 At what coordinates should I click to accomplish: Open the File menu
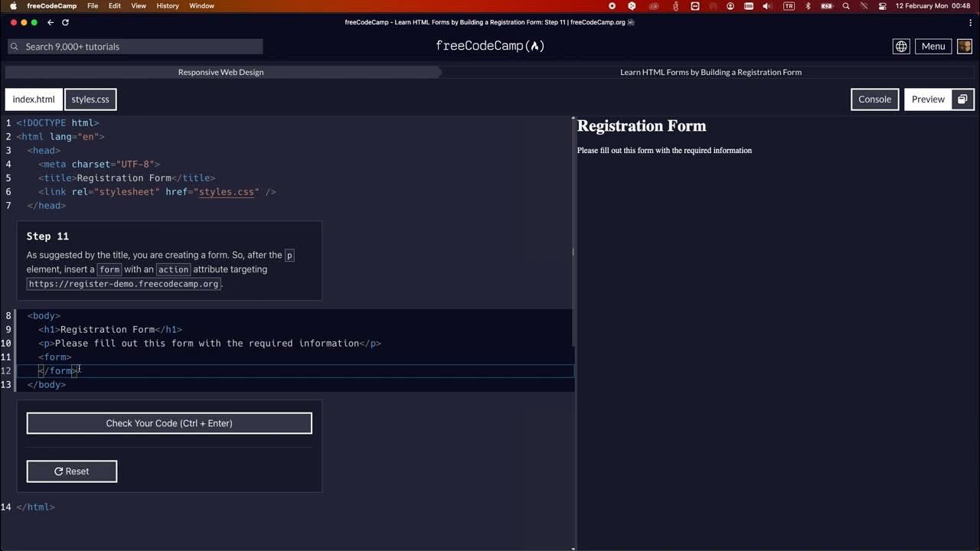[x=93, y=5]
